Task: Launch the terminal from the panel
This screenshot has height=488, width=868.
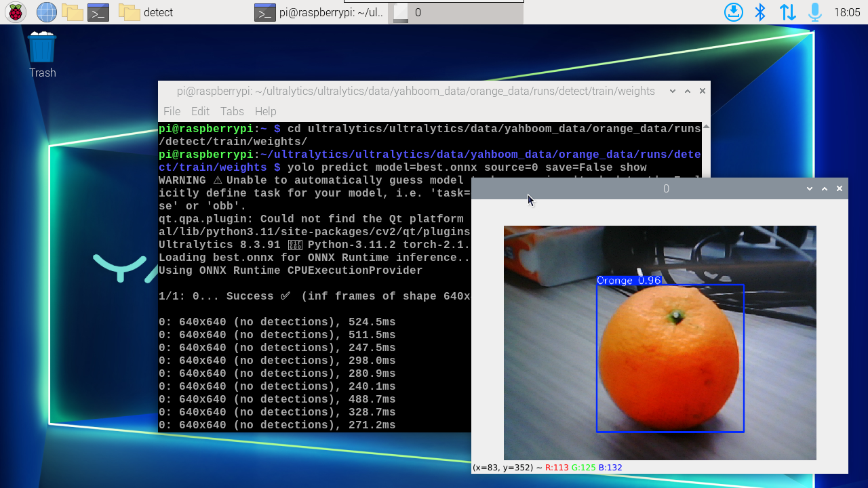Action: [x=98, y=12]
